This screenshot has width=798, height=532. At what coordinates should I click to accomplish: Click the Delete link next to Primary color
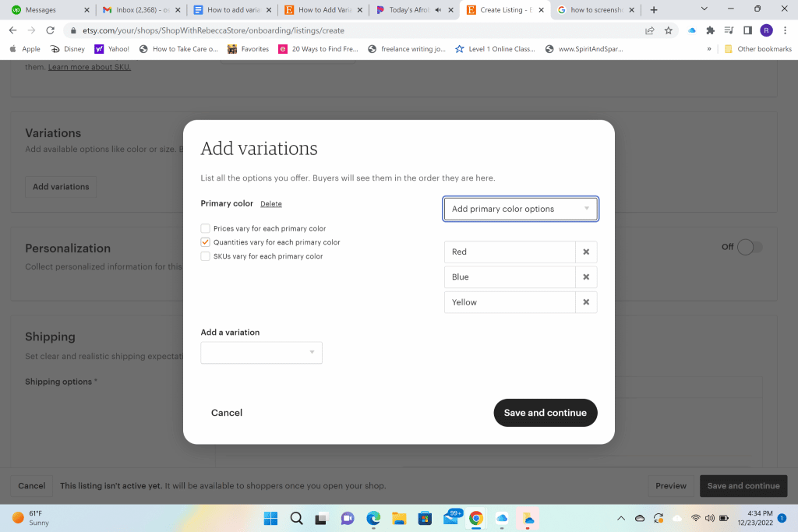[x=270, y=203]
